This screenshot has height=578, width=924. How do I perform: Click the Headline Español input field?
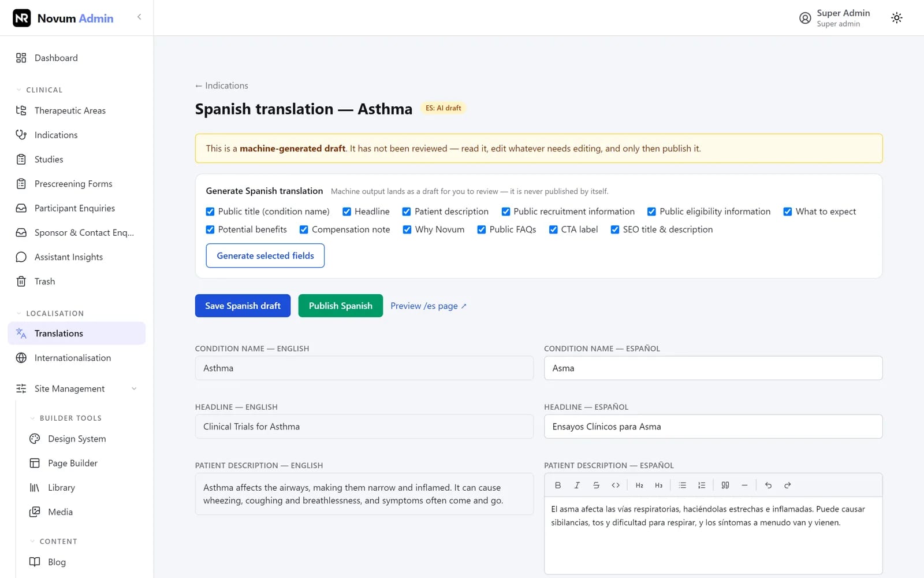tap(713, 427)
